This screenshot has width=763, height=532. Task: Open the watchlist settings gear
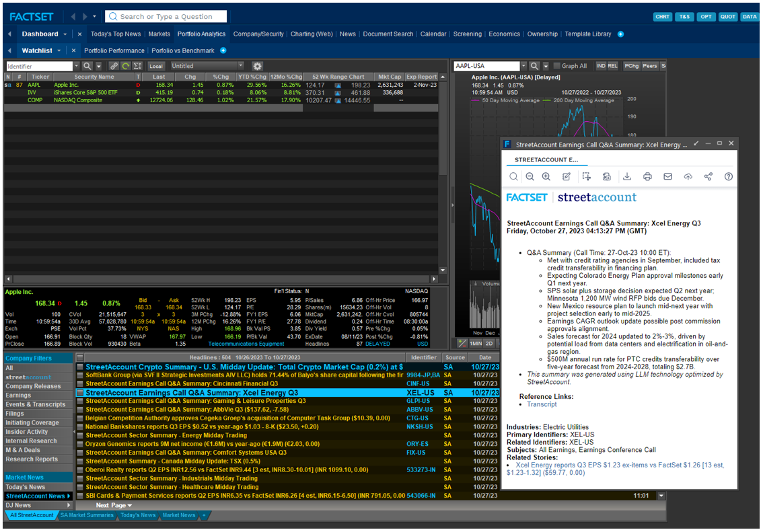[x=257, y=67]
